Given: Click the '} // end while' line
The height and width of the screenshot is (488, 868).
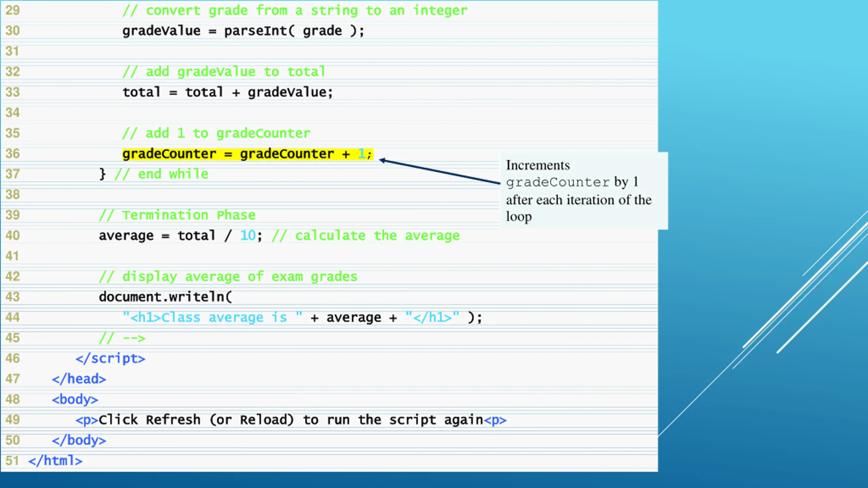Looking at the screenshot, I should (154, 174).
